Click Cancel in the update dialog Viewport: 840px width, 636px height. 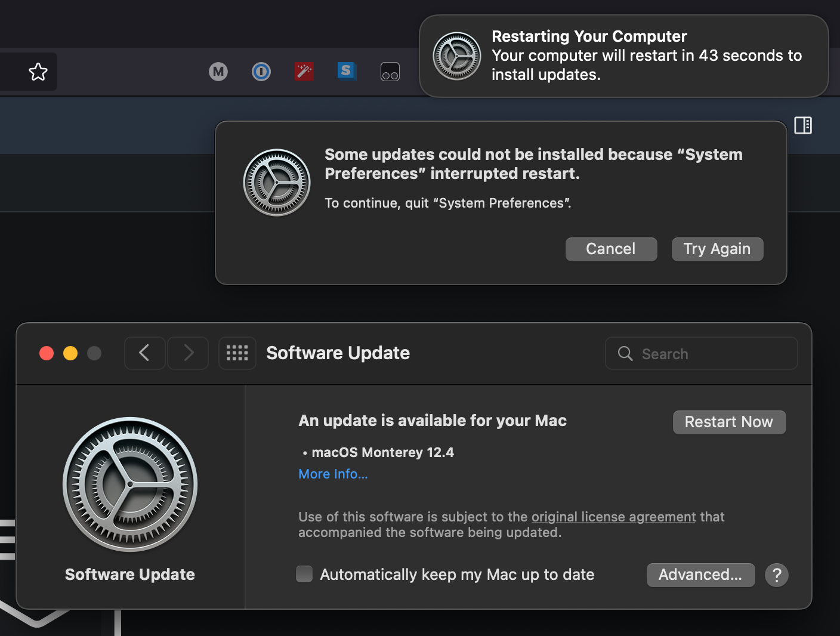[611, 249]
